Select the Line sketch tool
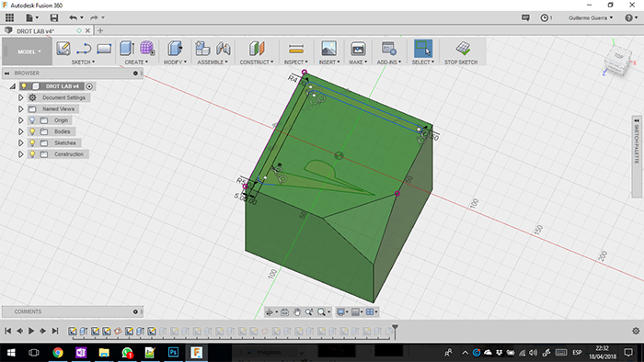 (84, 49)
